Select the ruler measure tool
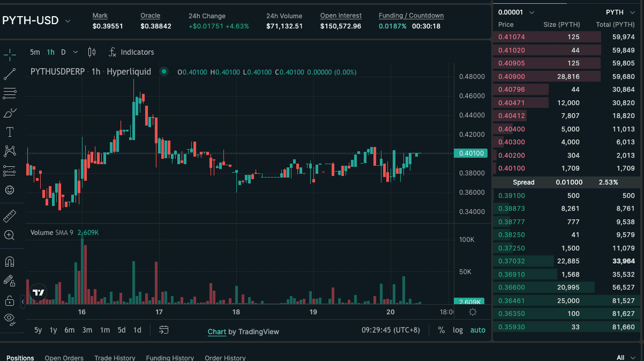 click(10, 216)
